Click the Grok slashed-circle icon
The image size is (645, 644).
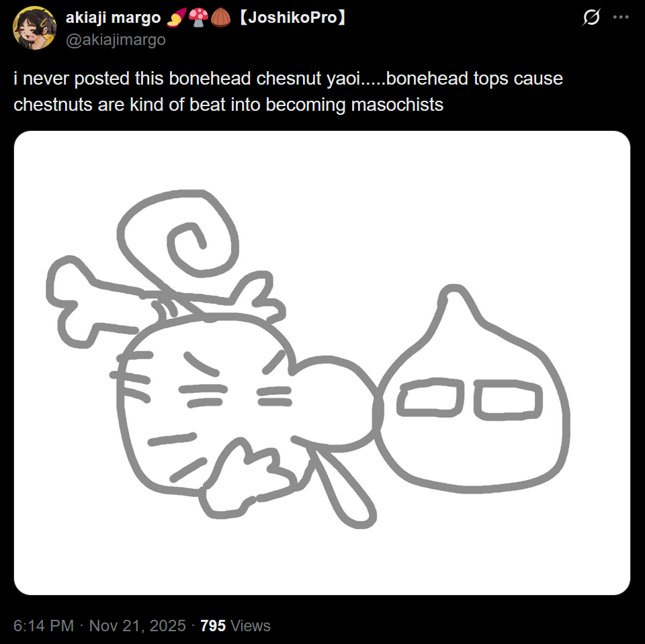(591, 17)
